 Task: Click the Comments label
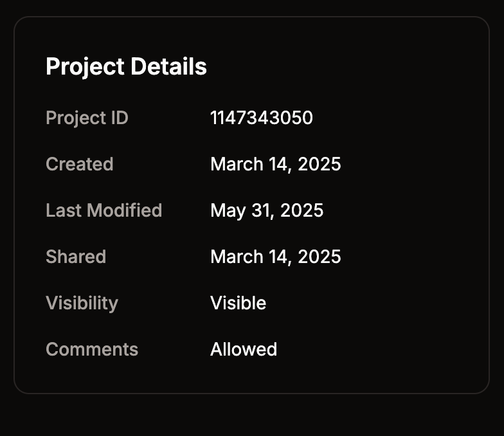(92, 349)
